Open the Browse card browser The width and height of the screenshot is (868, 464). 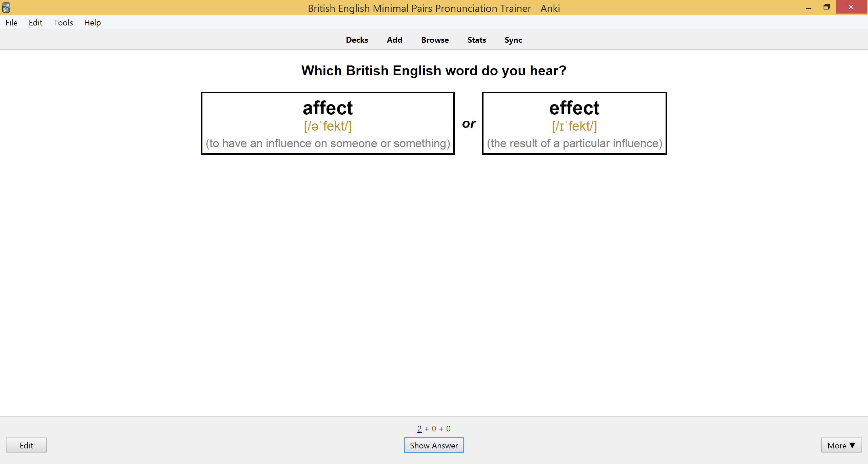(x=435, y=40)
